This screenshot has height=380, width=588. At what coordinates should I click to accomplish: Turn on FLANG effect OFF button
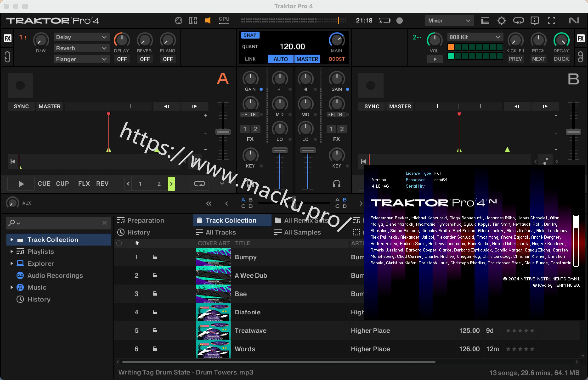point(168,59)
